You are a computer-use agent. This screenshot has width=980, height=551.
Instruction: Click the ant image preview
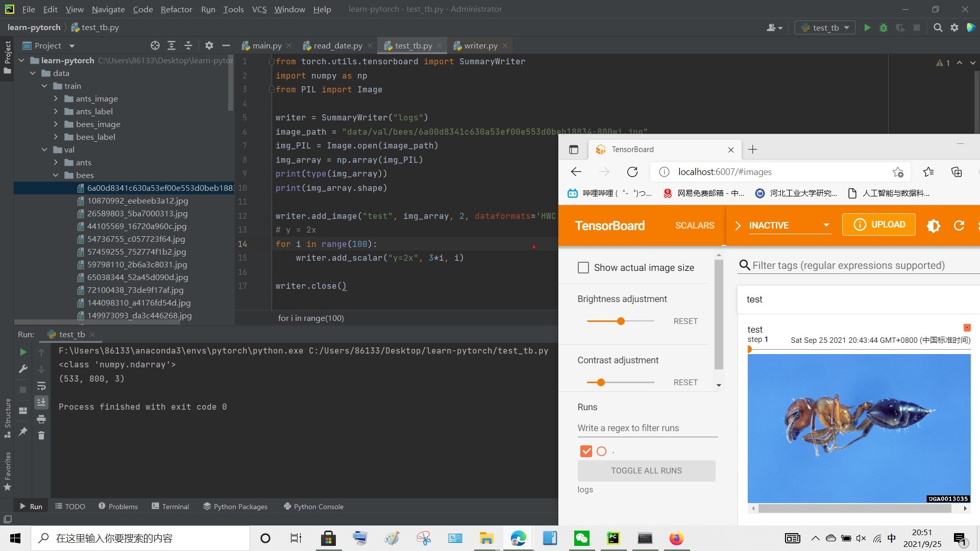[x=859, y=429]
